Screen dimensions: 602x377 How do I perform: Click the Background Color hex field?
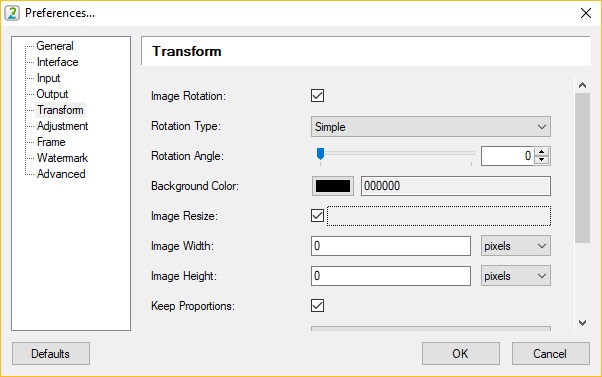456,186
